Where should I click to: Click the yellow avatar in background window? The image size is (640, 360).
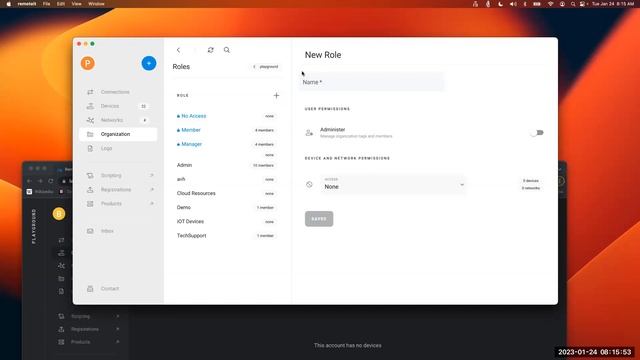[59, 213]
